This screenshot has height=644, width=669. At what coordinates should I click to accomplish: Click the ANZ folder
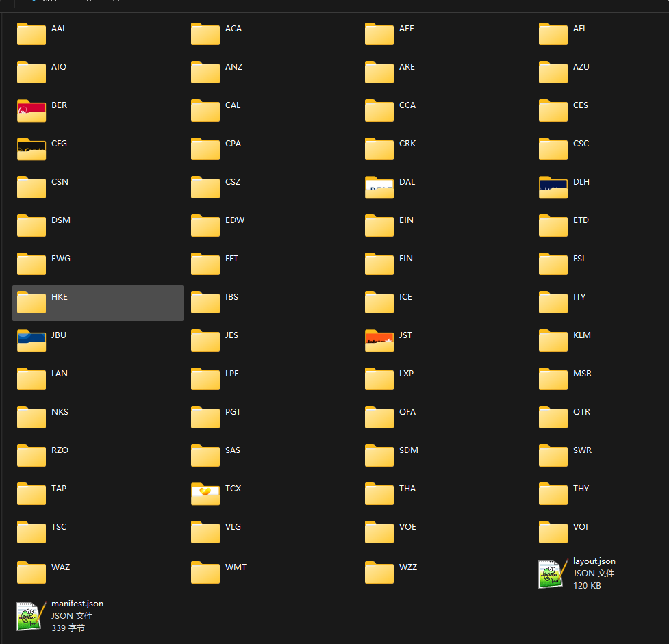pyautogui.click(x=205, y=72)
